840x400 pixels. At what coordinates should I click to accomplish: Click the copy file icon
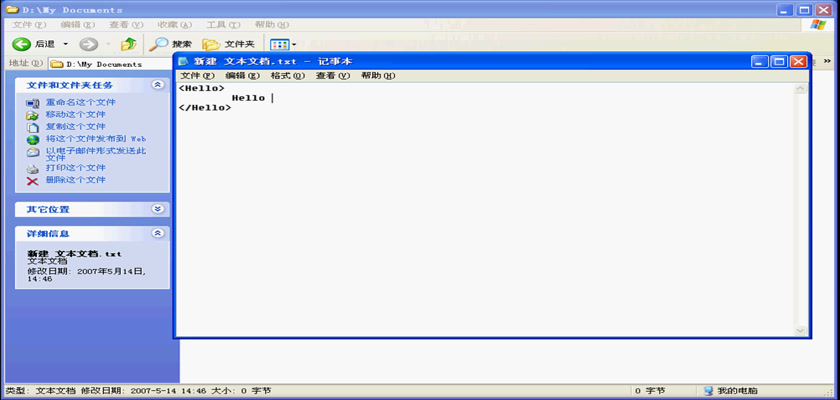tap(33, 127)
